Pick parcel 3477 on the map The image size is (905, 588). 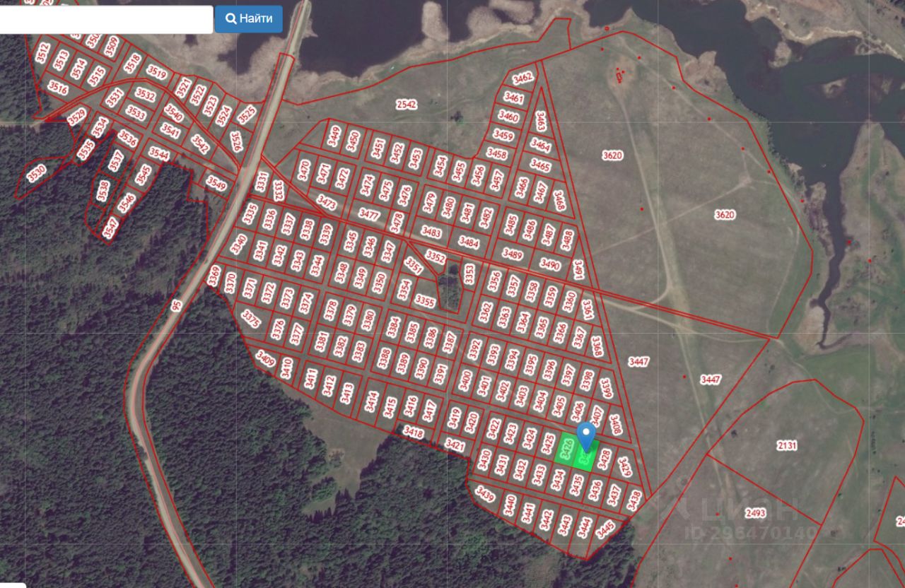point(369,213)
